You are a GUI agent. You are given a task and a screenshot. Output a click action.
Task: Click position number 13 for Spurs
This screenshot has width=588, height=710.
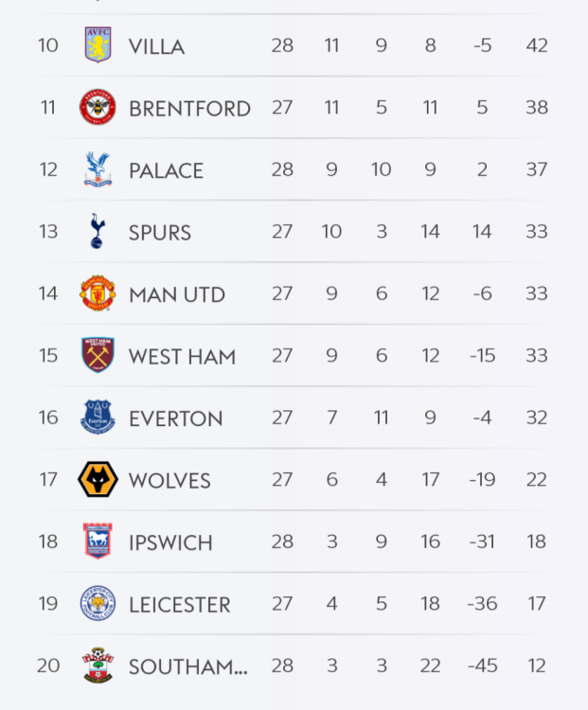tap(48, 232)
